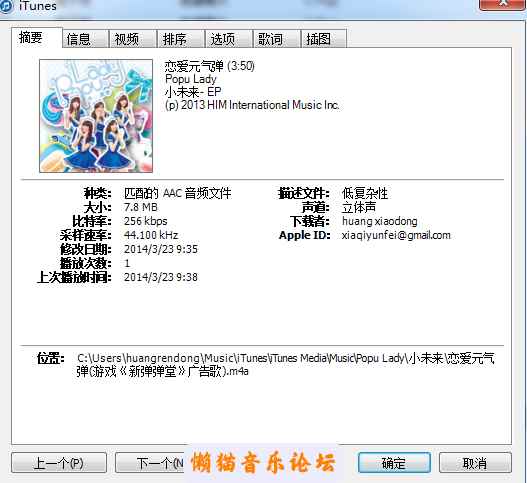Click the 上次播放时间 label
Screen dimensions: 527x483
coord(74,277)
